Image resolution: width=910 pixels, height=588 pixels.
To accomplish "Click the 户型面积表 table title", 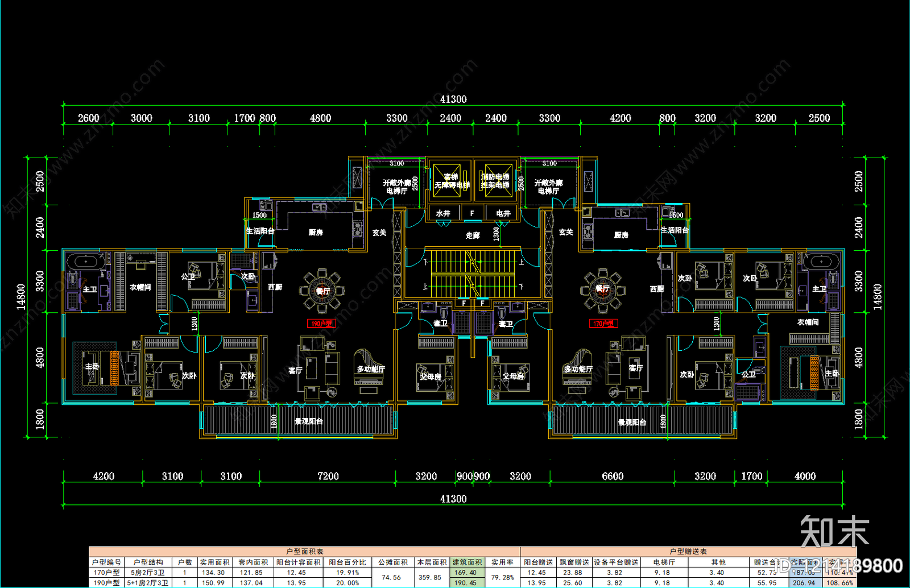I will 305,552.
